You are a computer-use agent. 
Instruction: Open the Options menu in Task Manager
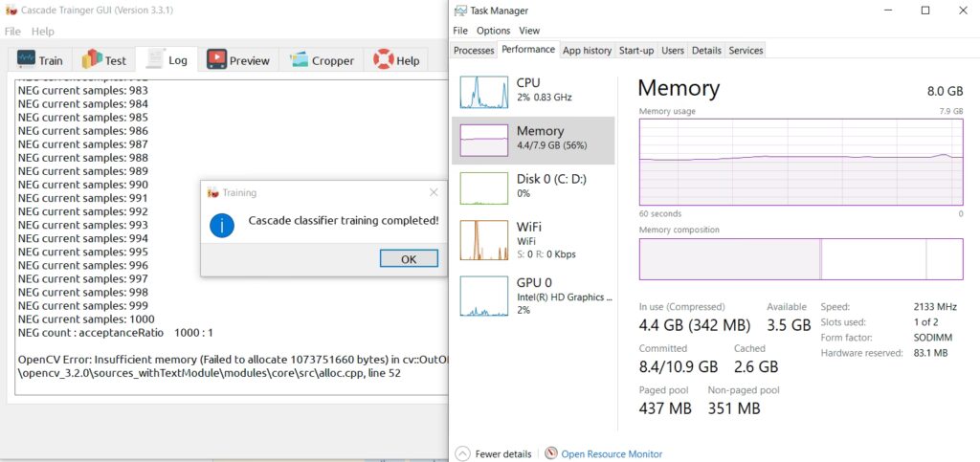494,31
